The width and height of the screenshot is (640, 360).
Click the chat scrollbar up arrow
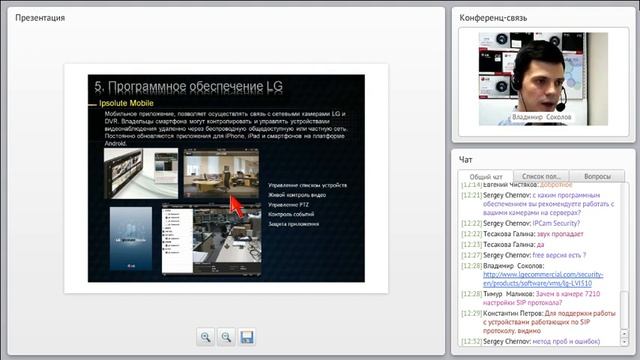pyautogui.click(x=624, y=333)
